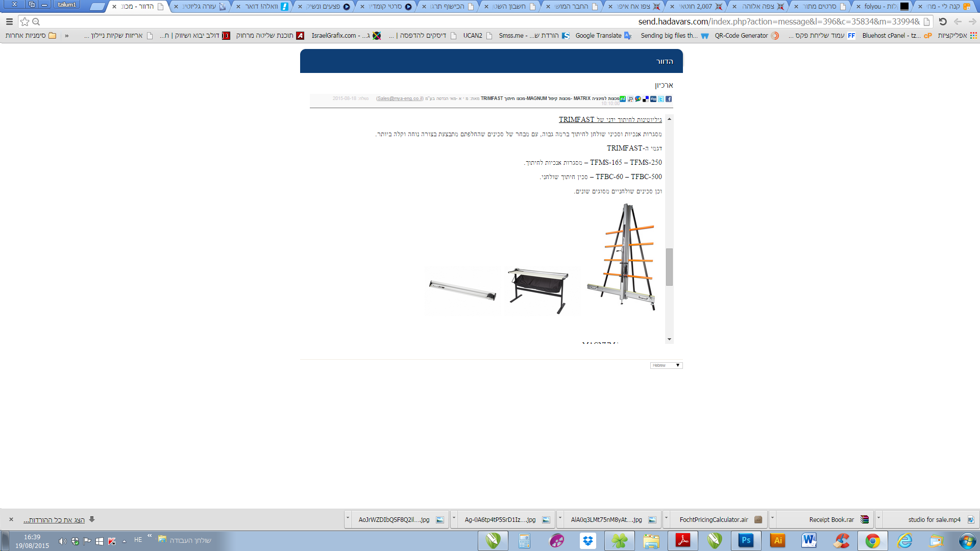Image resolution: width=980 pixels, height=551 pixels.
Task: Click the StumbleUpon share icon
Action: [623, 99]
